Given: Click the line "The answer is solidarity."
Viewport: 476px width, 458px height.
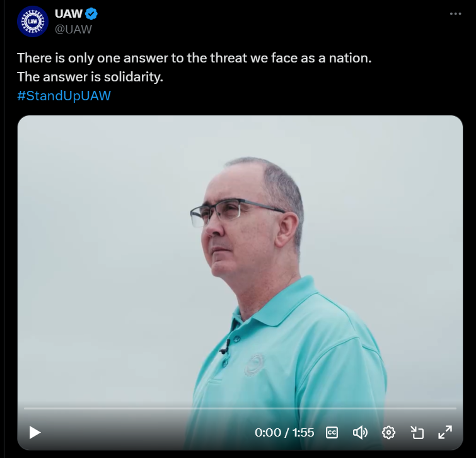Looking at the screenshot, I should tap(90, 77).
